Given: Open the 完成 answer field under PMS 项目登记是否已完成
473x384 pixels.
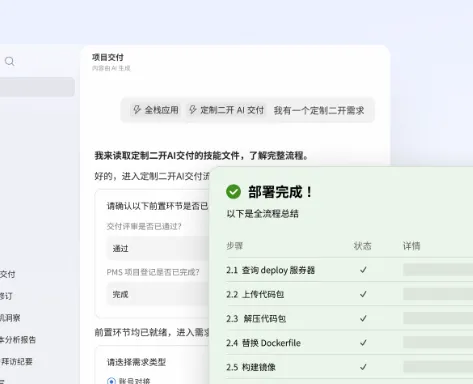Looking at the screenshot, I should (158, 294).
